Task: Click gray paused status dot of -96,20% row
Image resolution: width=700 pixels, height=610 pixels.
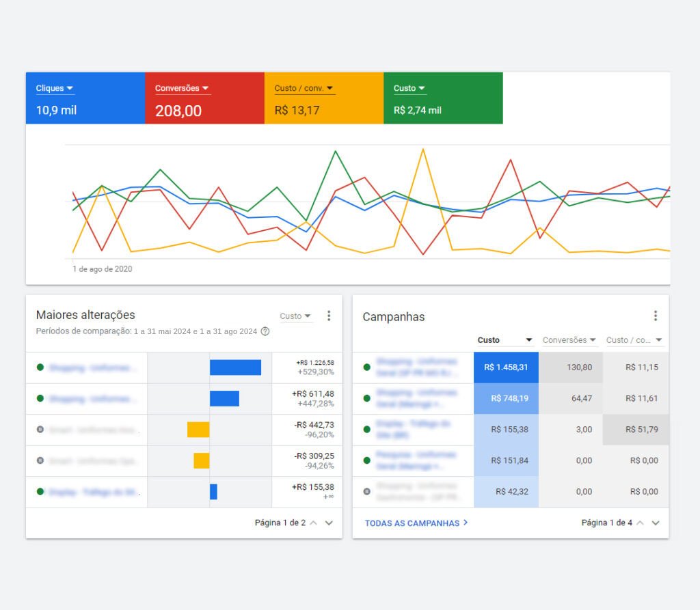Action: tap(40, 429)
